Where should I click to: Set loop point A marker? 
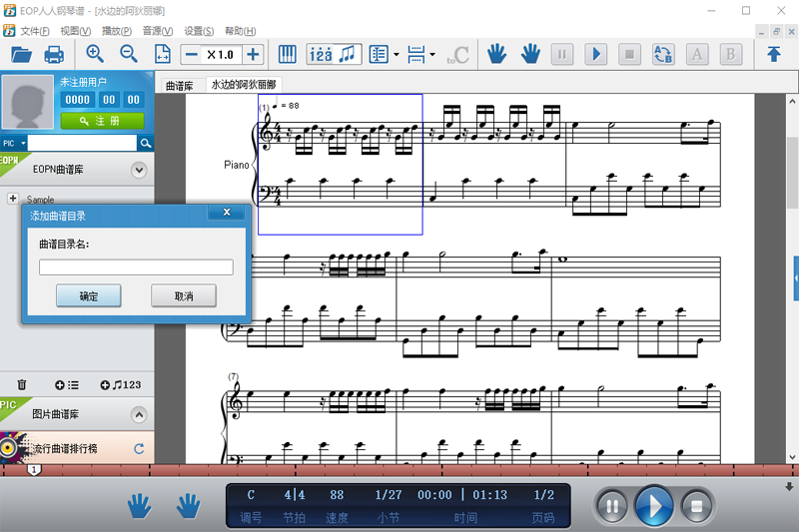pos(697,54)
